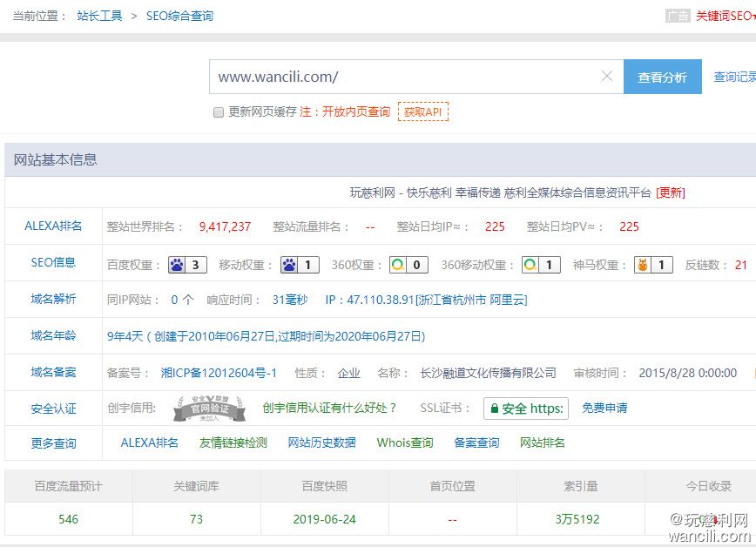This screenshot has height=547, width=756.
Task: Click the green lock 安全 https SSL badge
Action: [526, 409]
